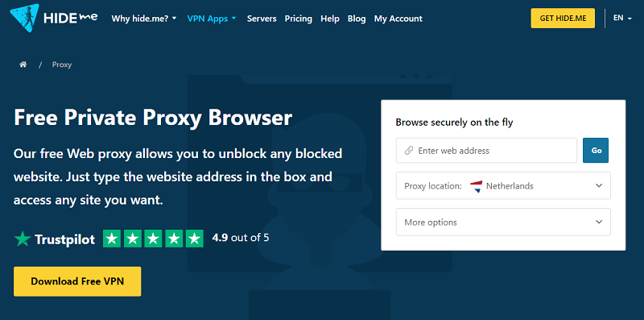
Task: Click the Trustpilot wordmark text
Action: click(65, 239)
